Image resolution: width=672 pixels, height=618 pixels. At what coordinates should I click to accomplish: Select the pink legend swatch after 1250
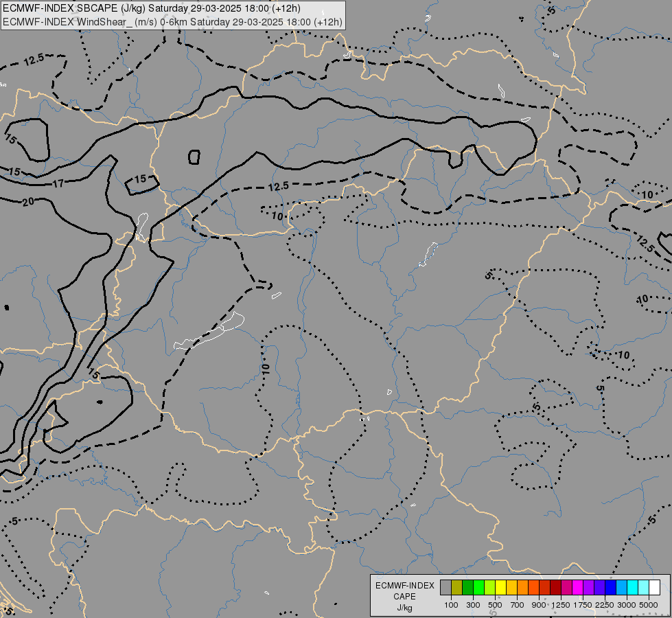tap(566, 587)
